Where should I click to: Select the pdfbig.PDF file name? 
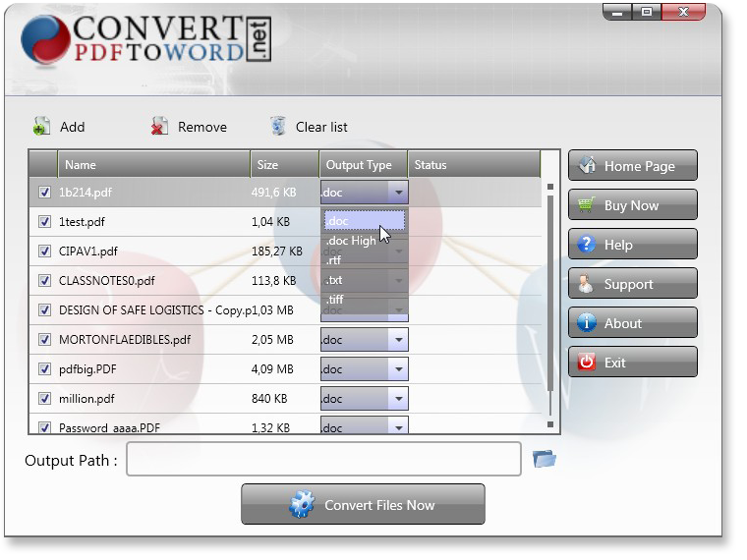click(87, 369)
